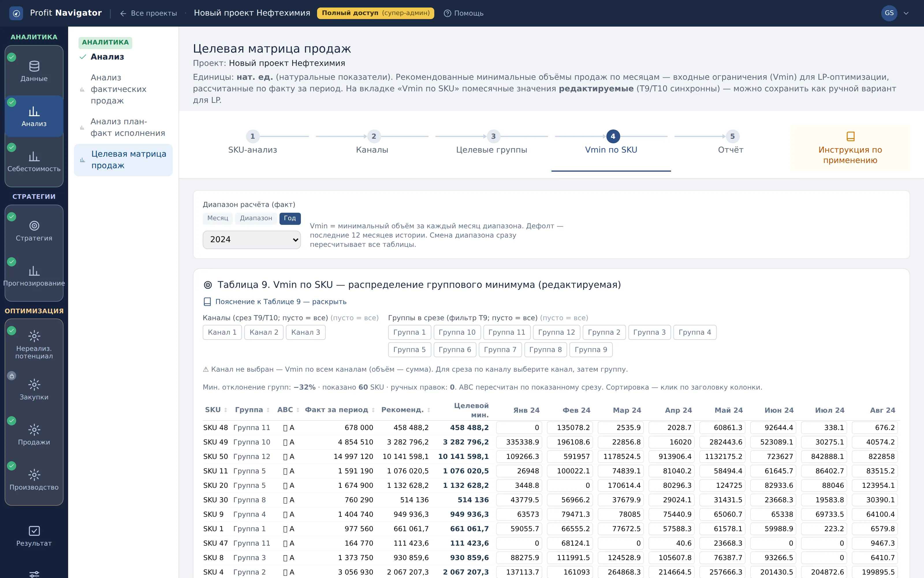Click the back arrow near Все проекты
Viewport: 924px width, 578px height.
[123, 13]
